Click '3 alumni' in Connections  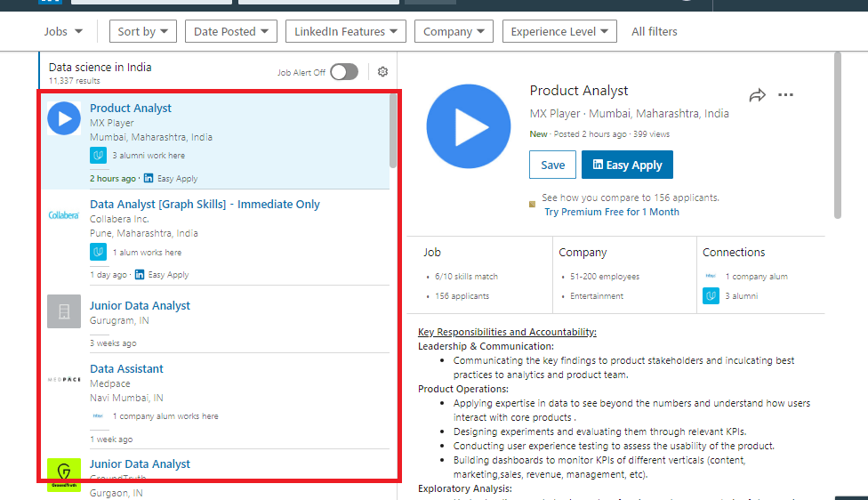coord(741,296)
